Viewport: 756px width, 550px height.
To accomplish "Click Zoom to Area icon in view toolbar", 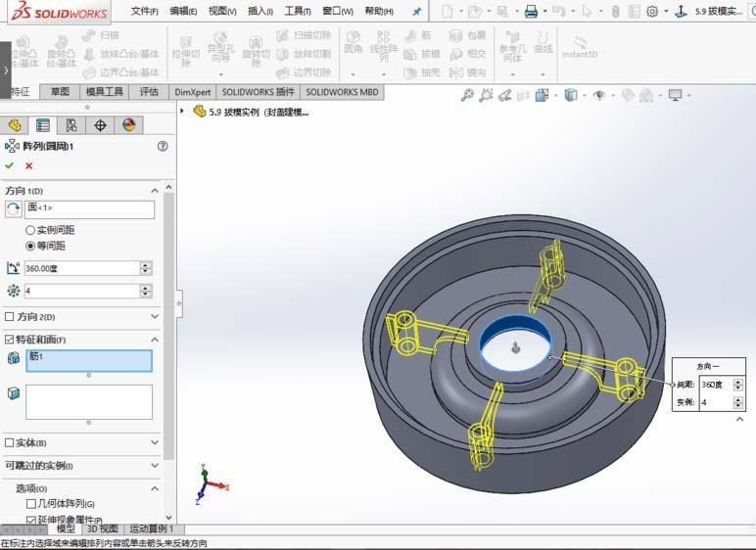I will [486, 96].
